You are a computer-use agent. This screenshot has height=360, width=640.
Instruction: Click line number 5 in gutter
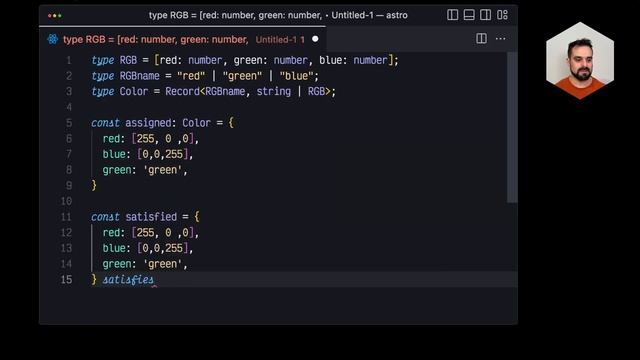(x=69, y=123)
